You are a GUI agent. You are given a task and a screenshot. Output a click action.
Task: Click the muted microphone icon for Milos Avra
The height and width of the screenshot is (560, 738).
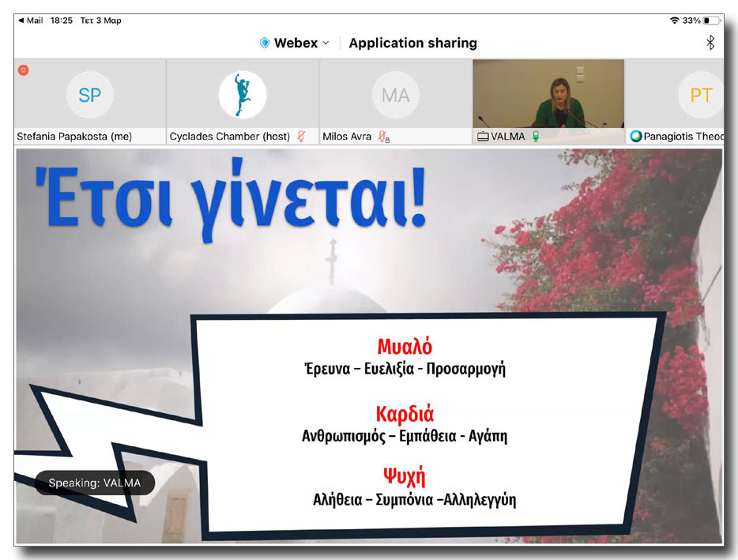(x=382, y=137)
